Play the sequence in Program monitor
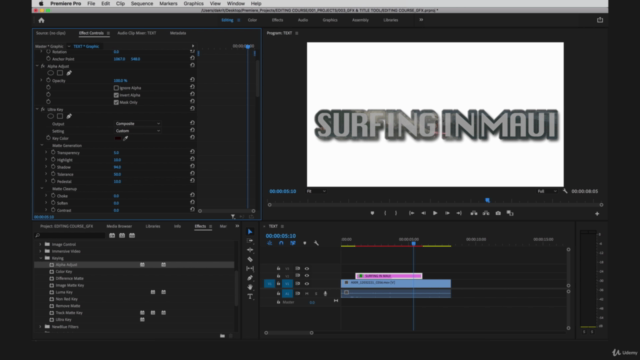Screen dimensions: 640x360 point(435,213)
